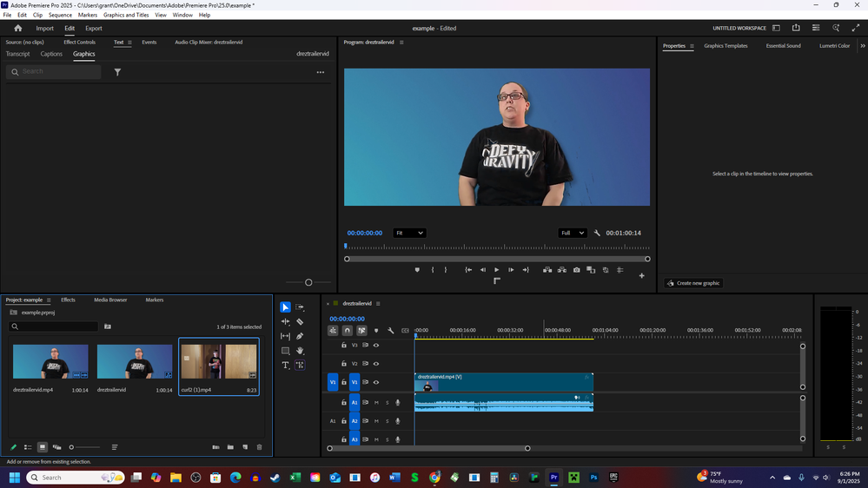Hide V1 track output eye
The width and height of the screenshot is (868, 488).
(376, 382)
